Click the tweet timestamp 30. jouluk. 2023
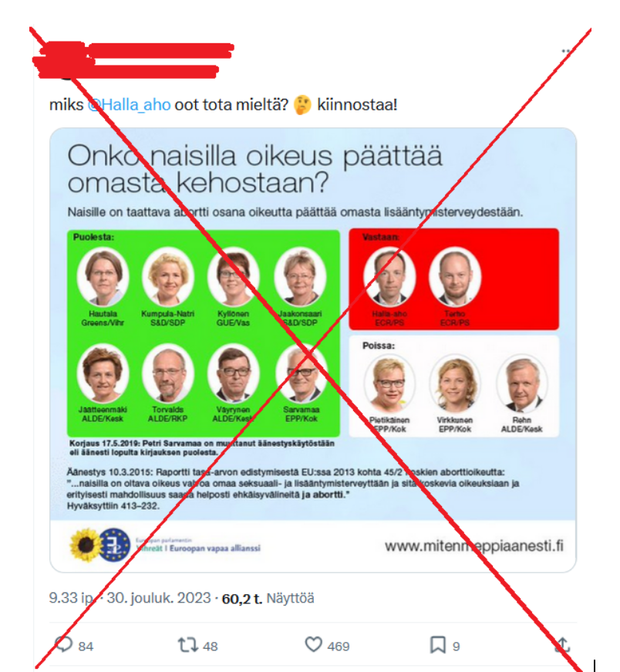The width and height of the screenshot is (620, 672). 159,598
